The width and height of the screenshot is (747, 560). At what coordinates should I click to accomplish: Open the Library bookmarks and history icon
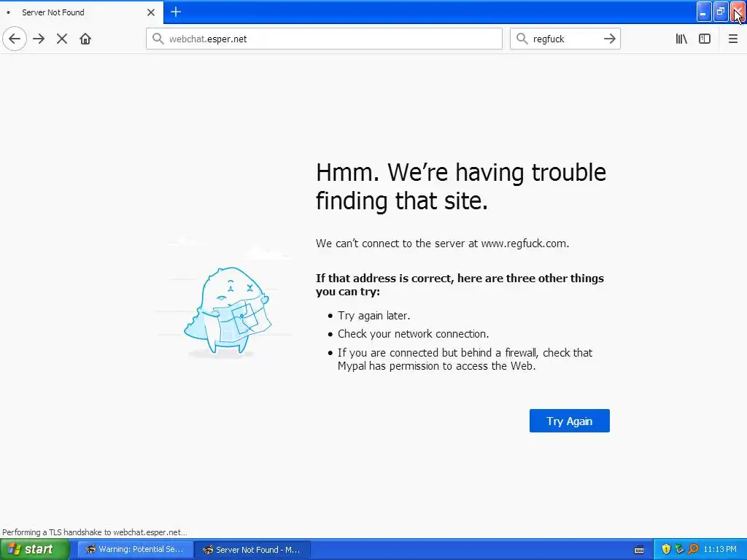(x=681, y=39)
